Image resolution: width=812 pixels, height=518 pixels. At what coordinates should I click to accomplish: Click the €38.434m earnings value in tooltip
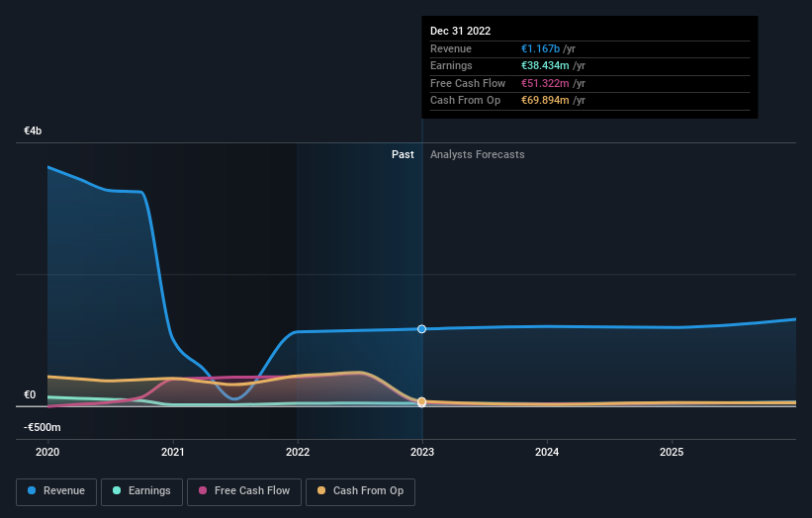[545, 65]
